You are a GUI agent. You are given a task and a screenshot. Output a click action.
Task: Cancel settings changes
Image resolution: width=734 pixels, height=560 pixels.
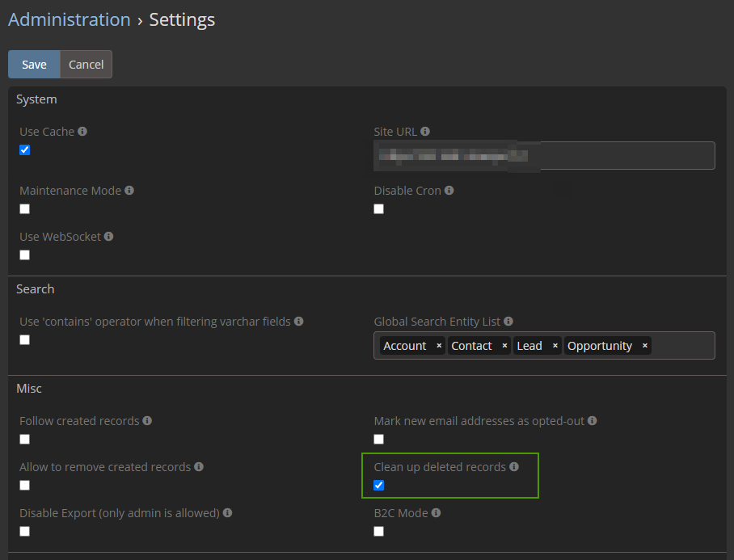tap(86, 65)
